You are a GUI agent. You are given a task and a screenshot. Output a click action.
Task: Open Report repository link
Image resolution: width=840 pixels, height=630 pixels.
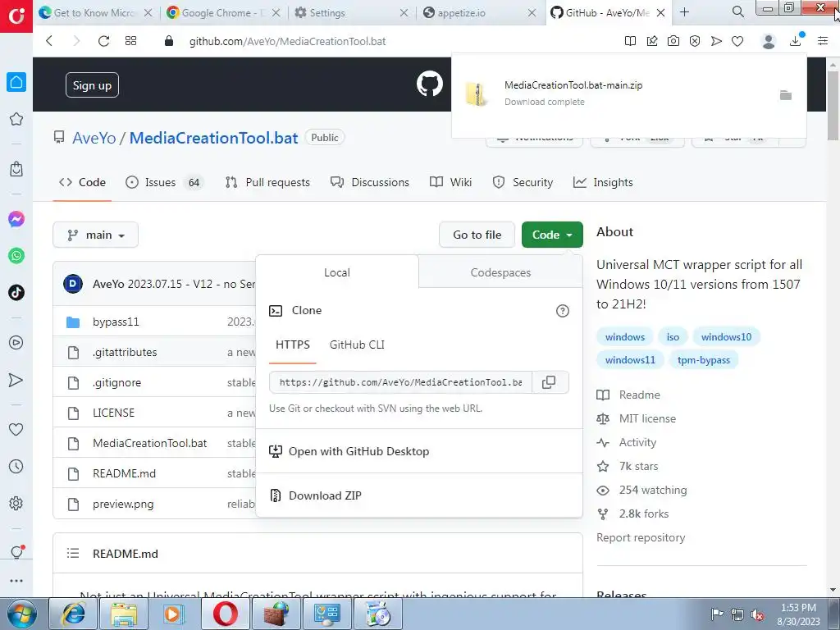point(641,537)
